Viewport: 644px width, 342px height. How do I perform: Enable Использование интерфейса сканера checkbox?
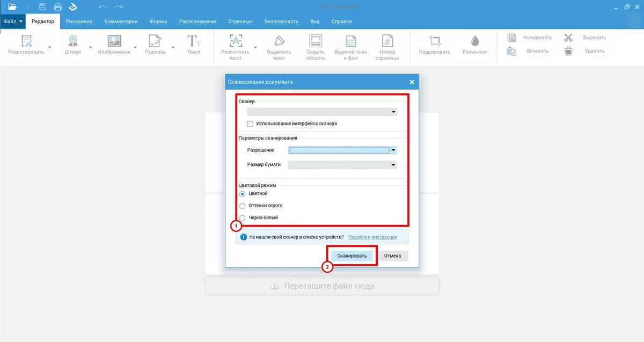[x=250, y=123]
